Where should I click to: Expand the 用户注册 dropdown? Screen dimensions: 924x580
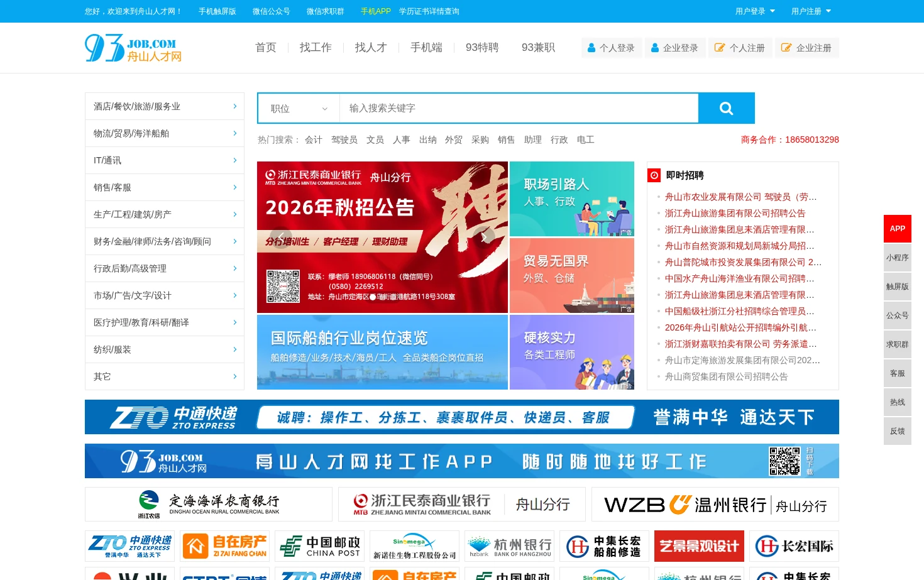pyautogui.click(x=811, y=11)
